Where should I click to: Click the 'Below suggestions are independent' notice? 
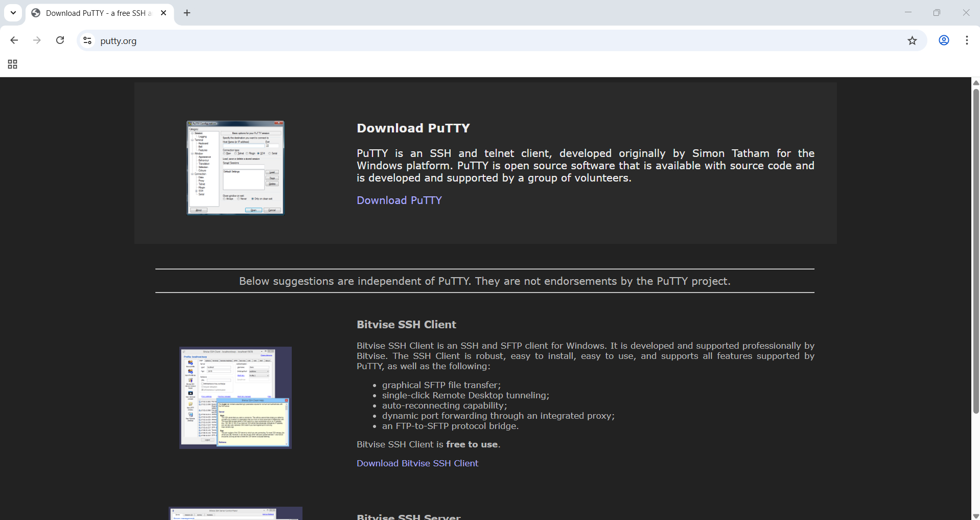tap(484, 281)
